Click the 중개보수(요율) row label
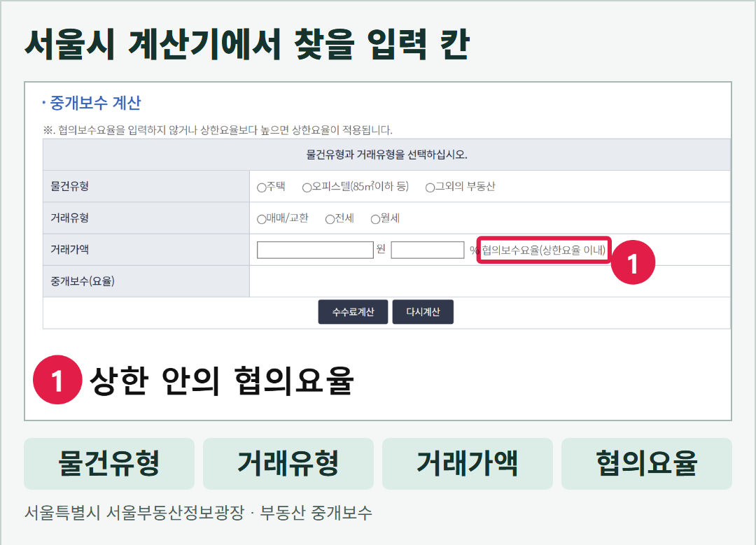Viewport: 756px width, 545px height. (83, 281)
